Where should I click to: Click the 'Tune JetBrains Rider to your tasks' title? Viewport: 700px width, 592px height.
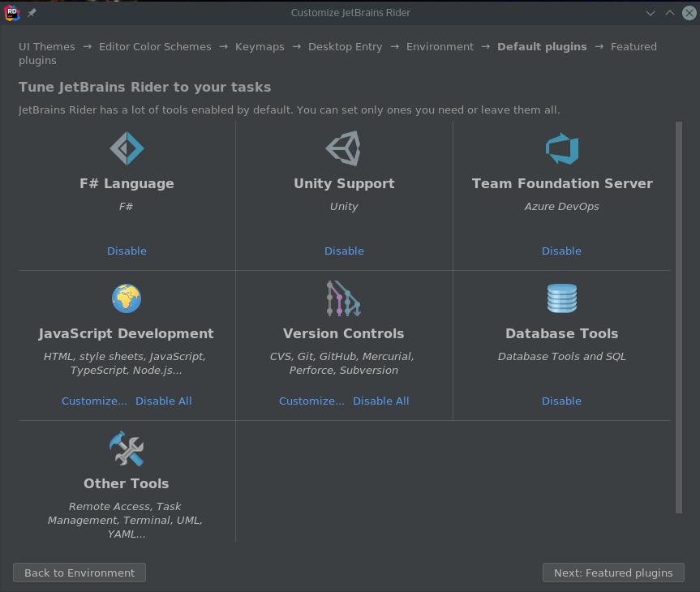coord(144,87)
